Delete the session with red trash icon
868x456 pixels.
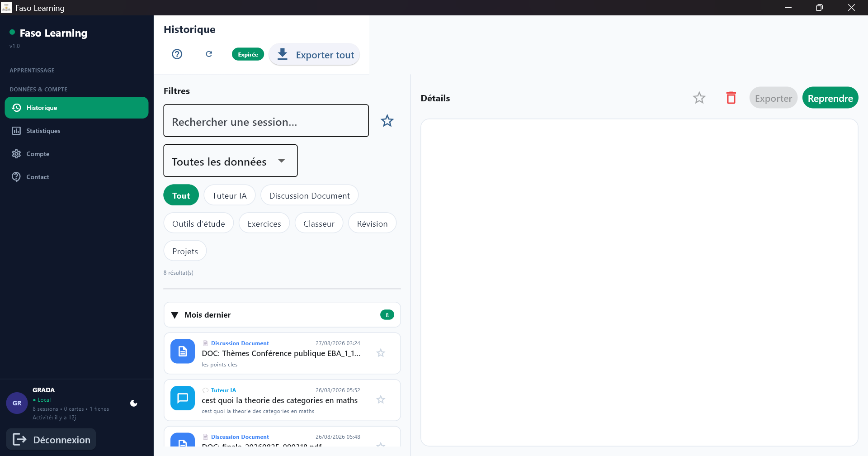[731, 98]
